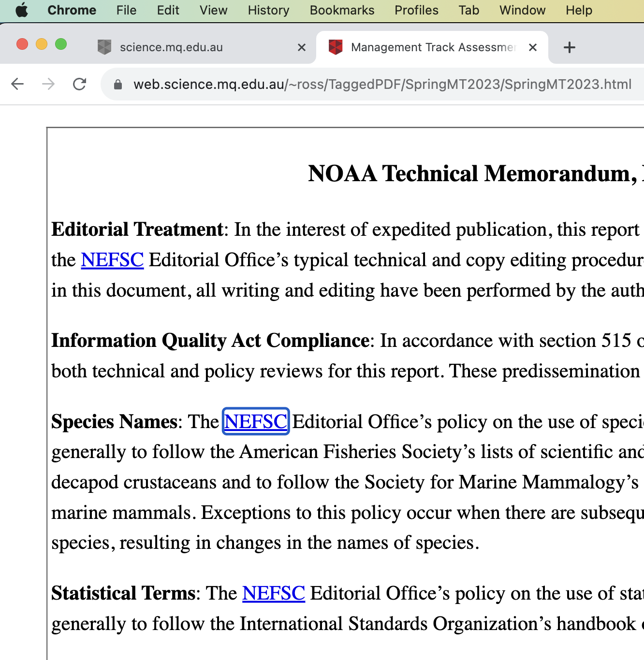
Task: Click the green full-screen window button
Action: pyautogui.click(x=61, y=44)
